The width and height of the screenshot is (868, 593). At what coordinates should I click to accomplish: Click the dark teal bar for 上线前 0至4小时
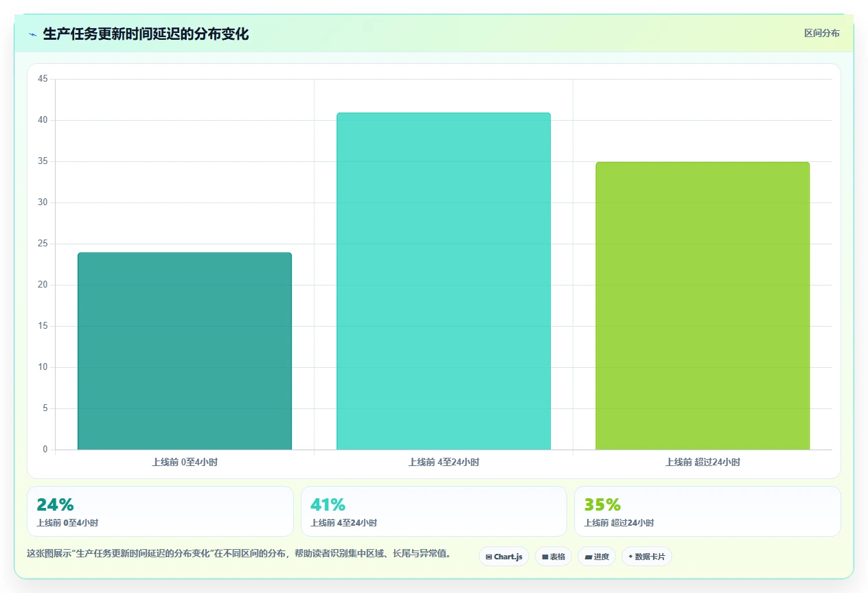click(x=185, y=351)
